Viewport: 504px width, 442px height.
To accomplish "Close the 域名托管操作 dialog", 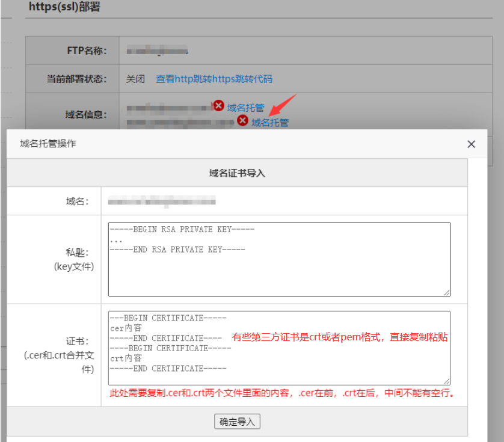I will (x=471, y=144).
